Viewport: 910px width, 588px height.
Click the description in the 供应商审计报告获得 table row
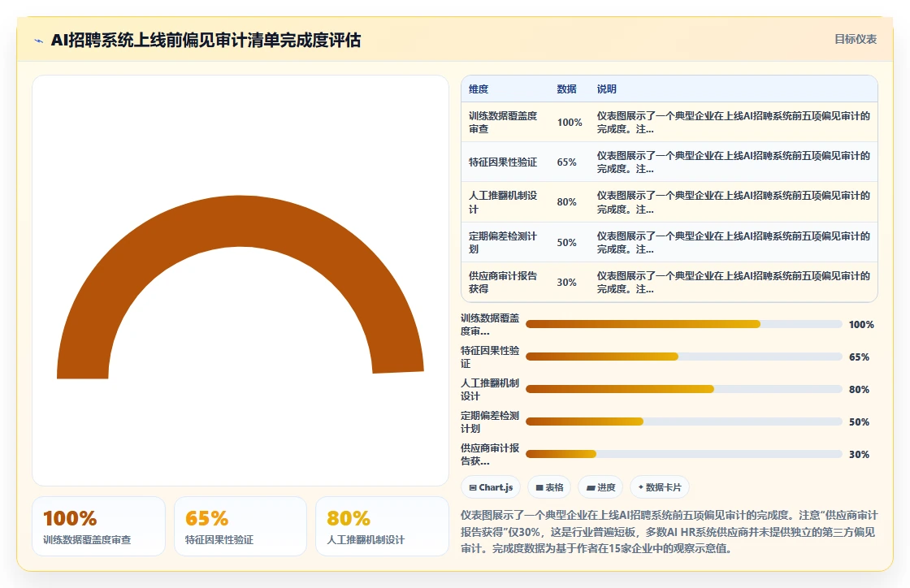click(734, 282)
